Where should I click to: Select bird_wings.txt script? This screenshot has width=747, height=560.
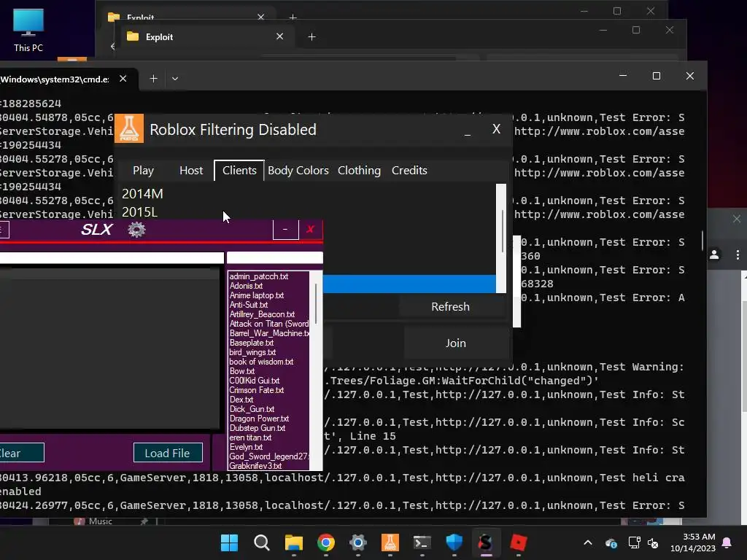pyautogui.click(x=252, y=352)
